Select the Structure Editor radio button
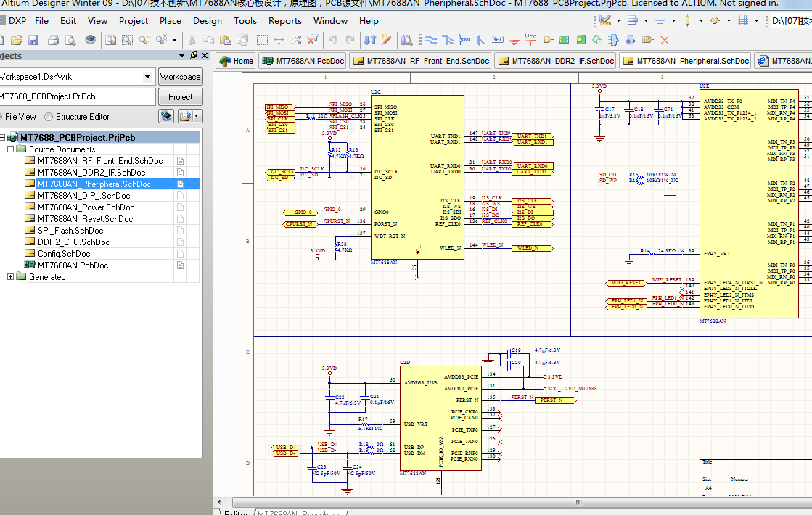The width and height of the screenshot is (812, 515). click(x=49, y=117)
